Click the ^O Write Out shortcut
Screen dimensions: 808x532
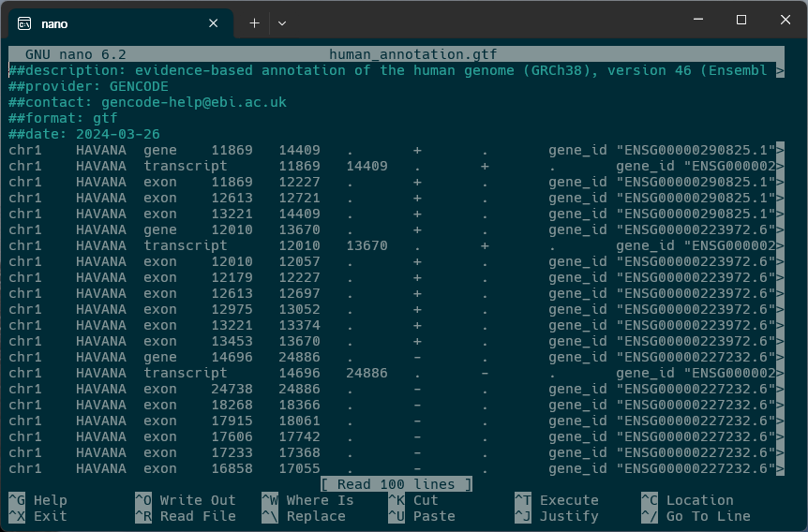185,500
